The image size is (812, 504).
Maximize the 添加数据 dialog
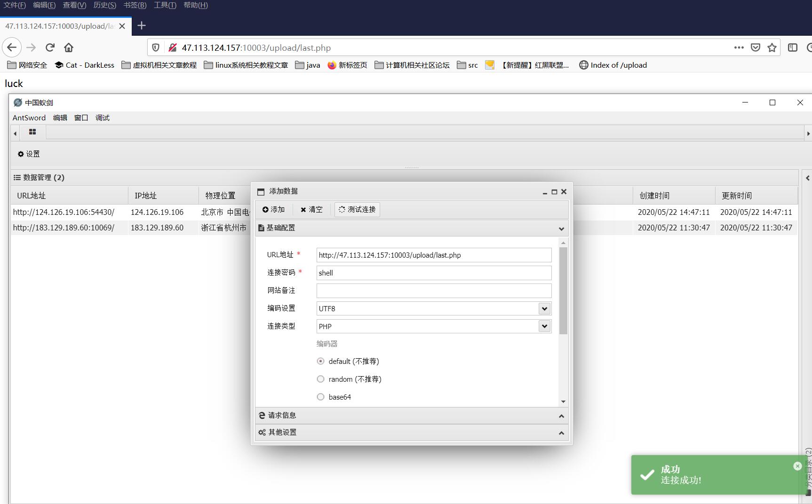click(x=554, y=192)
